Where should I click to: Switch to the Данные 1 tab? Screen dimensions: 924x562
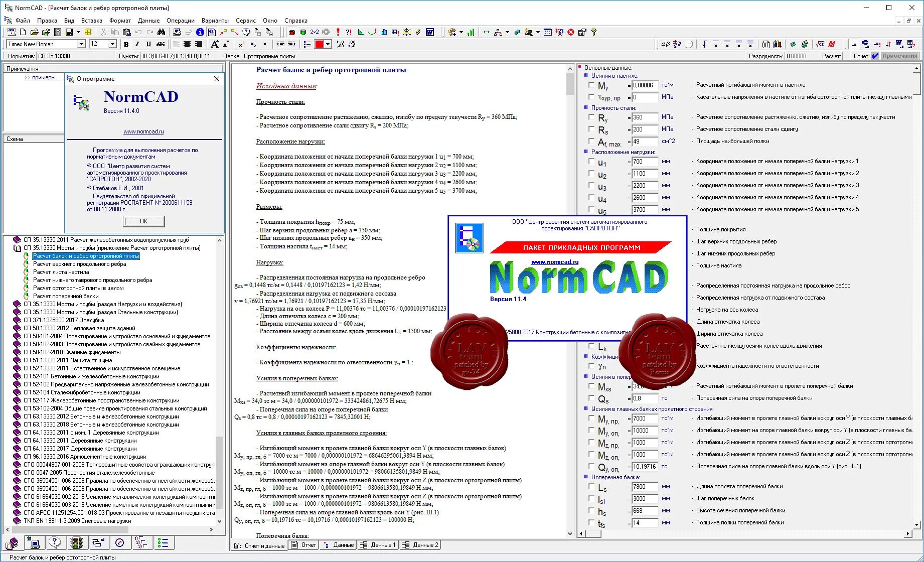[x=378, y=545]
